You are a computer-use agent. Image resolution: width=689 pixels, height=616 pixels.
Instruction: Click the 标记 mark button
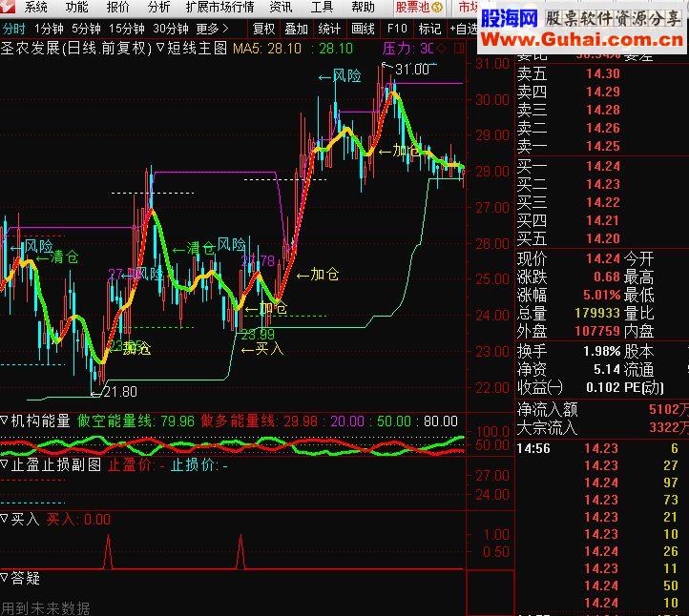429,29
